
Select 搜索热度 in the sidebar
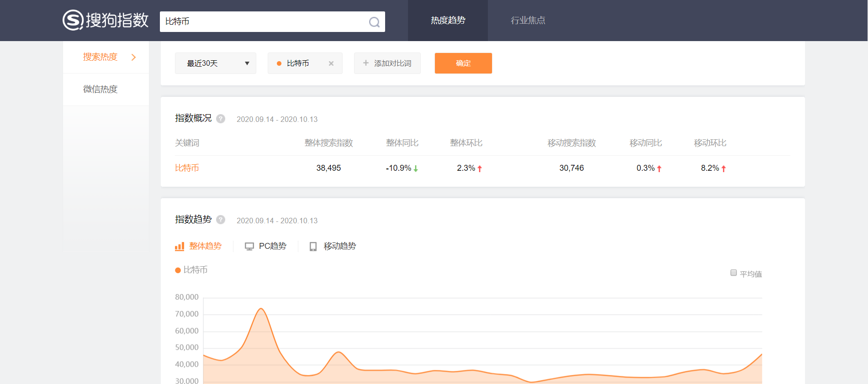click(100, 57)
